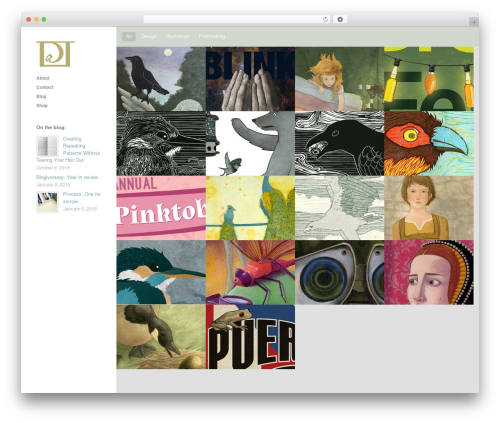
Task: Reload page using browser refresh icon
Action: click(325, 19)
